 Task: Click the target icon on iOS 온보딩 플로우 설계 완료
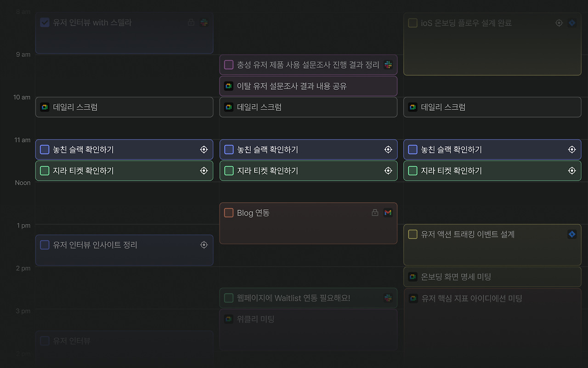(559, 23)
